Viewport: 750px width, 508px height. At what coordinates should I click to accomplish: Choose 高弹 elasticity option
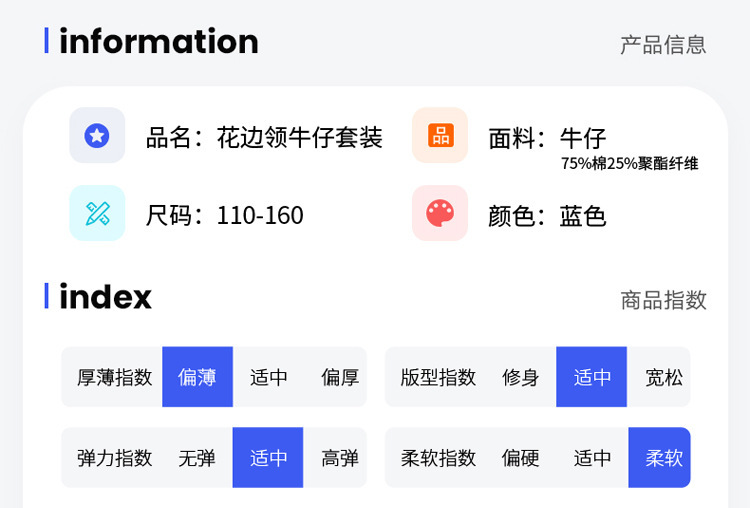(340, 458)
